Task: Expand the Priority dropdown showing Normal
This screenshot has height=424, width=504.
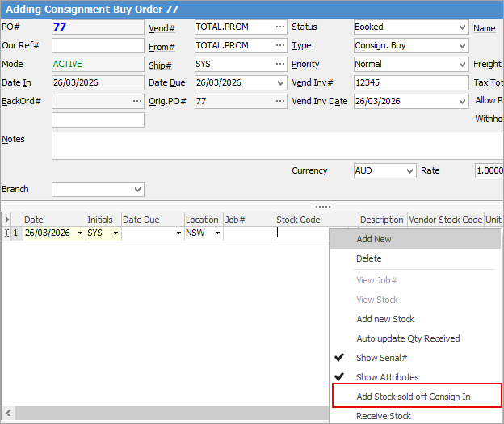Action: (x=461, y=64)
